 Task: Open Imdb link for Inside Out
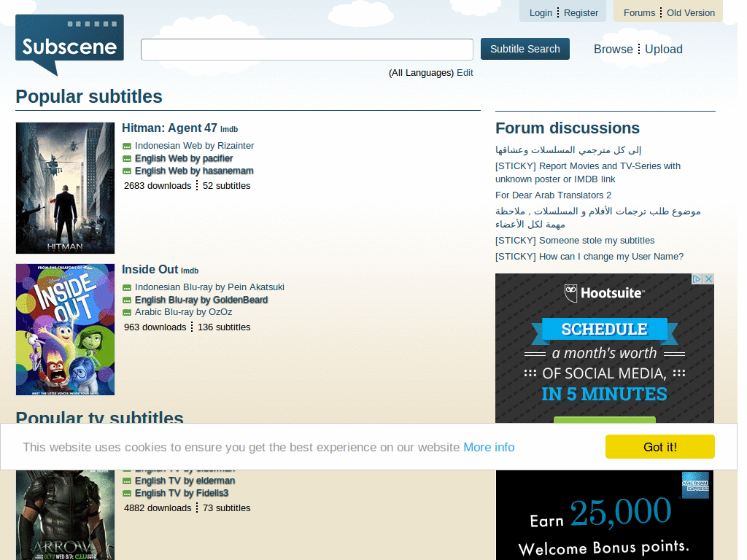pyautogui.click(x=190, y=271)
